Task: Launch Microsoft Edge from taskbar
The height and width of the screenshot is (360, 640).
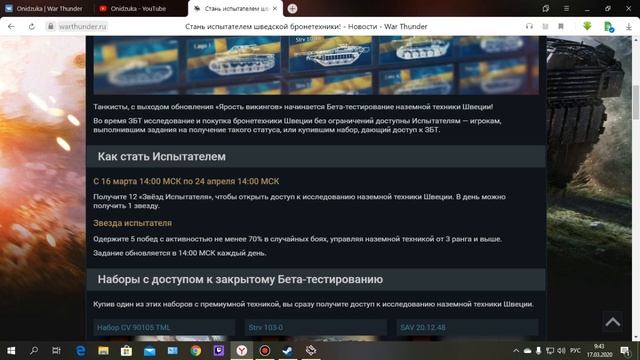Action: pos(81,351)
